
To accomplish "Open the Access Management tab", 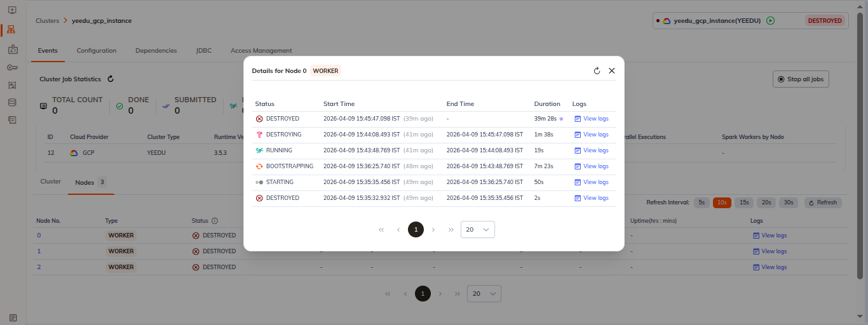I will tap(261, 51).
